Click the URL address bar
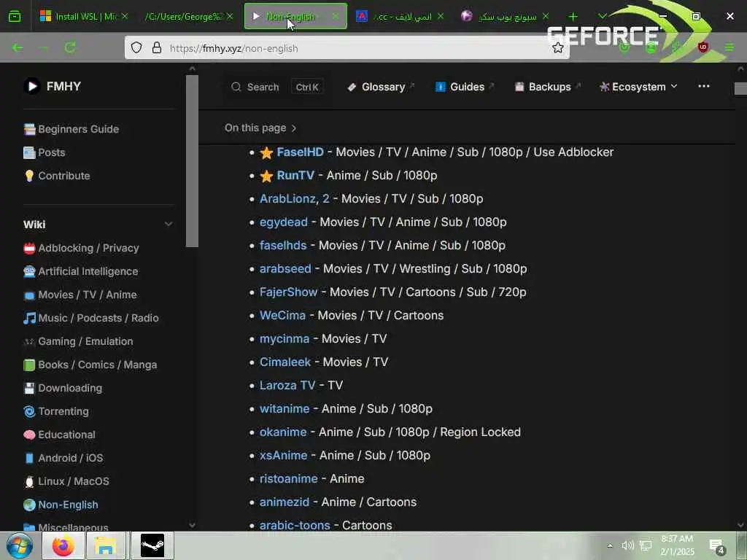The height and width of the screenshot is (560, 747). [x=347, y=47]
